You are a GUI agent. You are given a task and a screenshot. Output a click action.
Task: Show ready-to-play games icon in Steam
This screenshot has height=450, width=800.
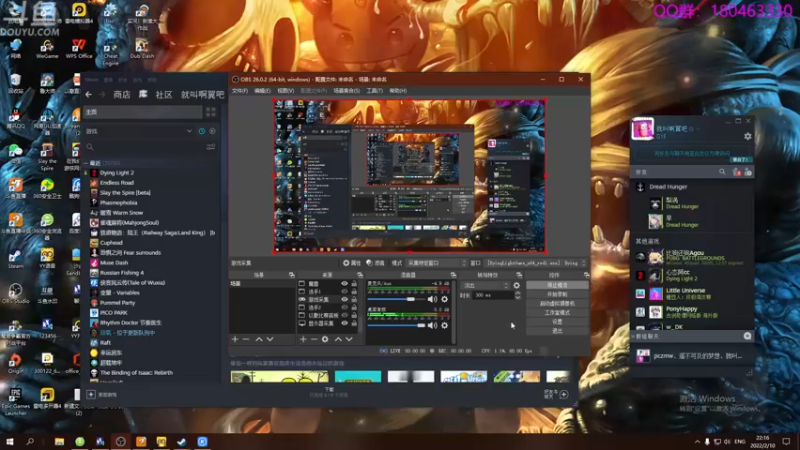coord(212,131)
